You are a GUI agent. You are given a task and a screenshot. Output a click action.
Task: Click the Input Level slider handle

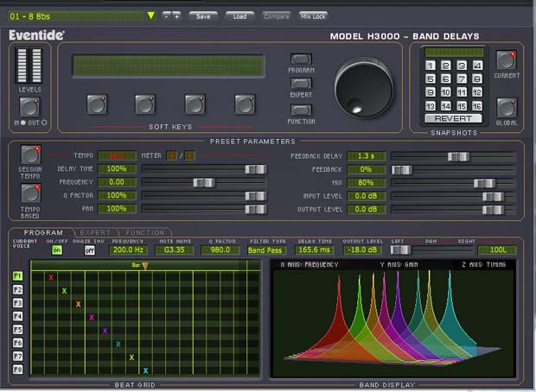[x=493, y=197]
